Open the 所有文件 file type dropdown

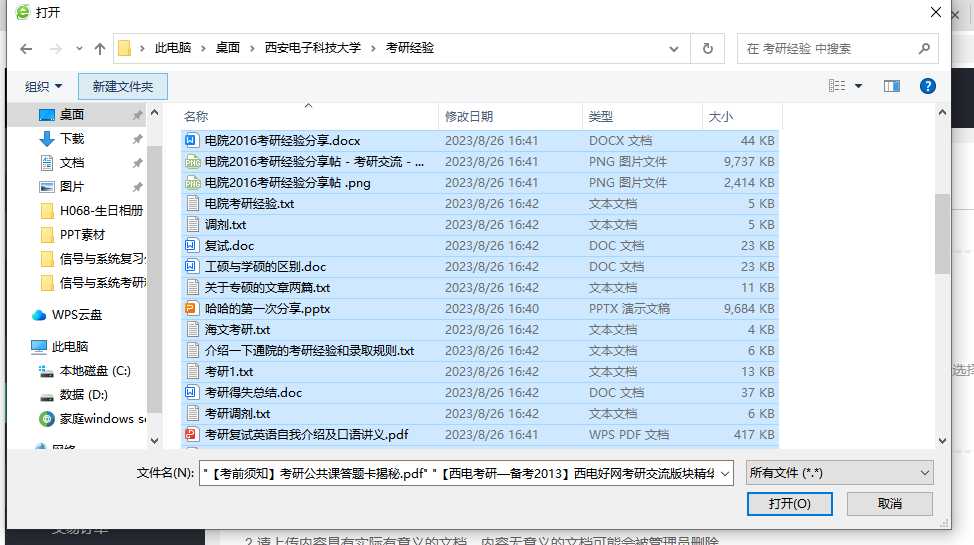[840, 473]
